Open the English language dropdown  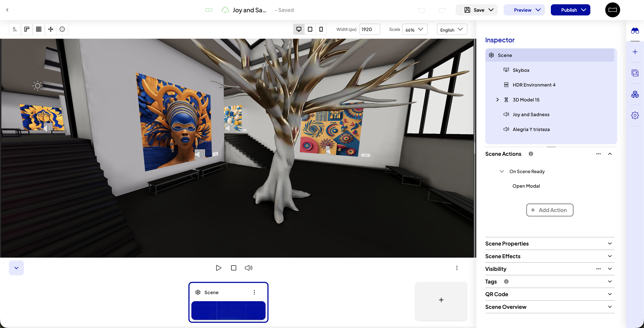(452, 29)
